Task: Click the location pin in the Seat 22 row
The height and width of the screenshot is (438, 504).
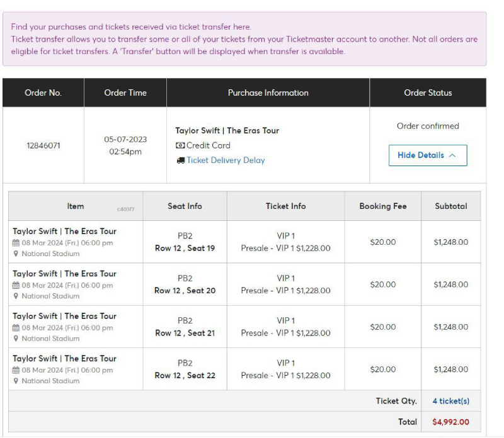Action: [16, 381]
